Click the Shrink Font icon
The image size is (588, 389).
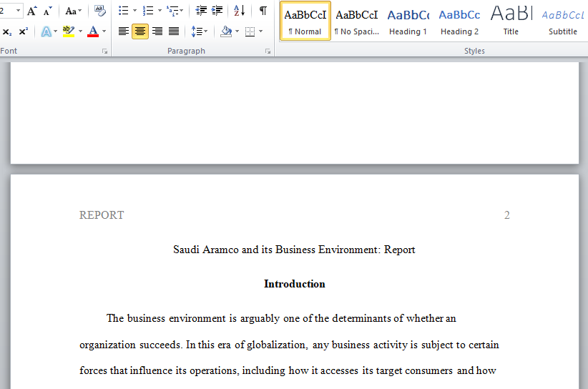47,11
